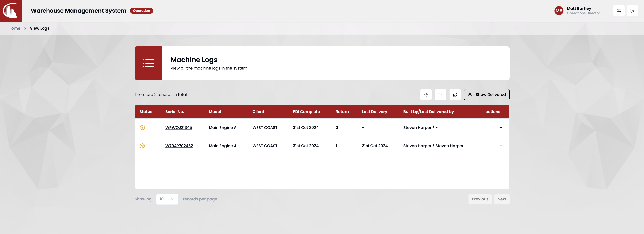Open serial number W794P702432 link

click(179, 146)
